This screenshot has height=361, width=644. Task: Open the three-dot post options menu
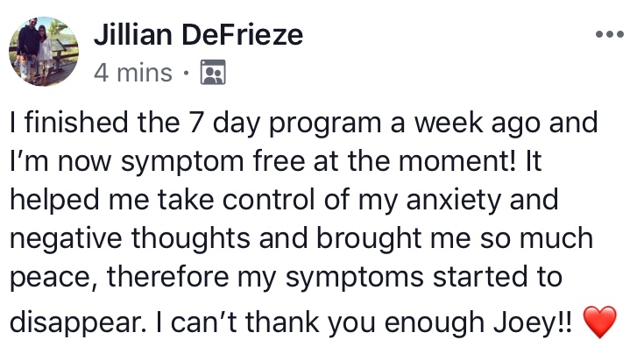tap(610, 34)
